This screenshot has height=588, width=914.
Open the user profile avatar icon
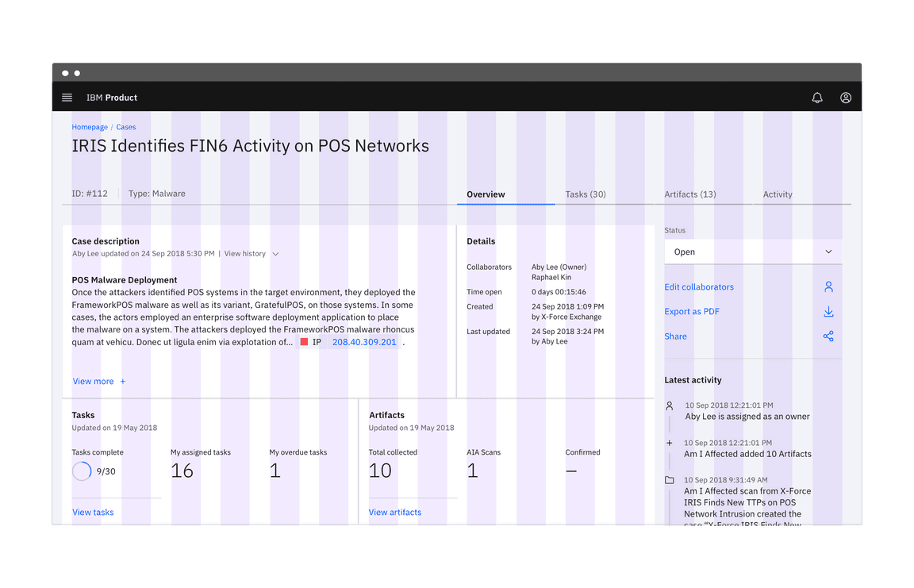click(846, 98)
